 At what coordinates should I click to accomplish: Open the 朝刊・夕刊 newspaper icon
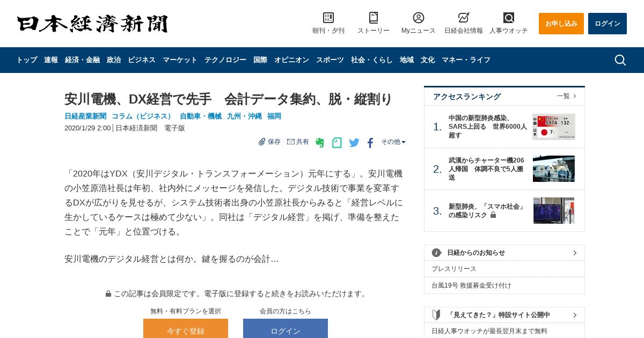tap(328, 18)
